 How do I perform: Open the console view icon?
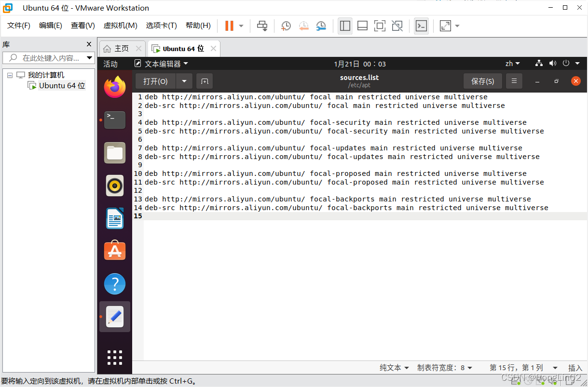click(x=421, y=26)
